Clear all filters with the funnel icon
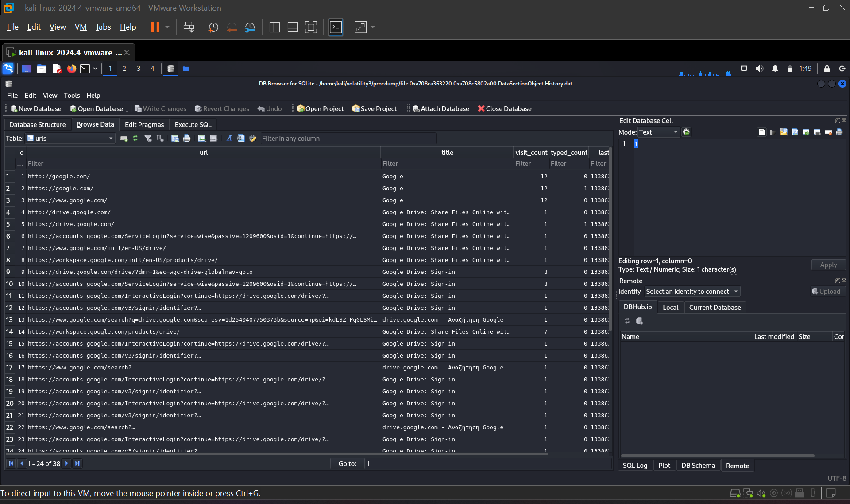 click(148, 139)
